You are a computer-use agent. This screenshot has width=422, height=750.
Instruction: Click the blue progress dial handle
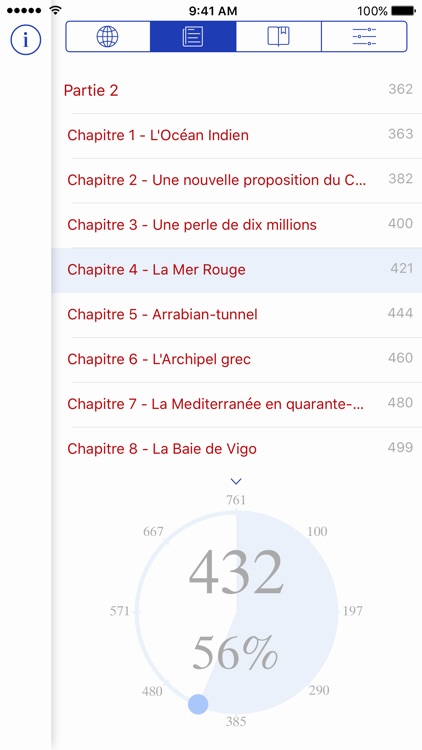198,705
